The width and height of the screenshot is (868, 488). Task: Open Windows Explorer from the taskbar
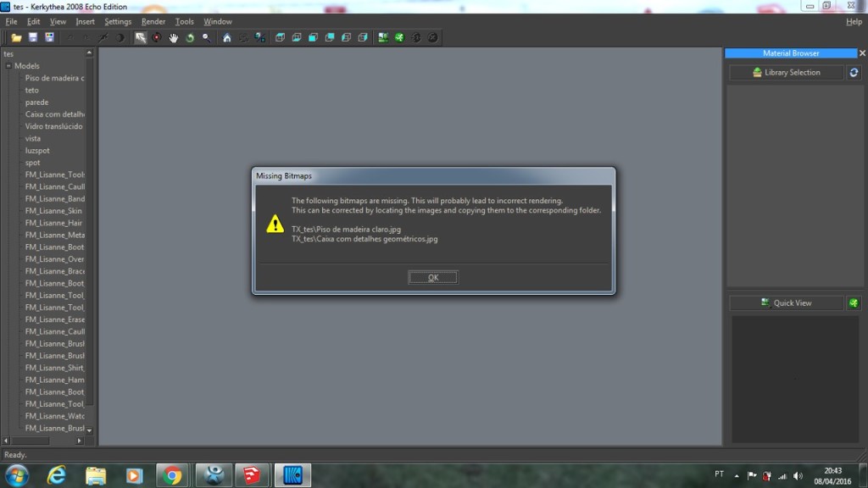96,475
